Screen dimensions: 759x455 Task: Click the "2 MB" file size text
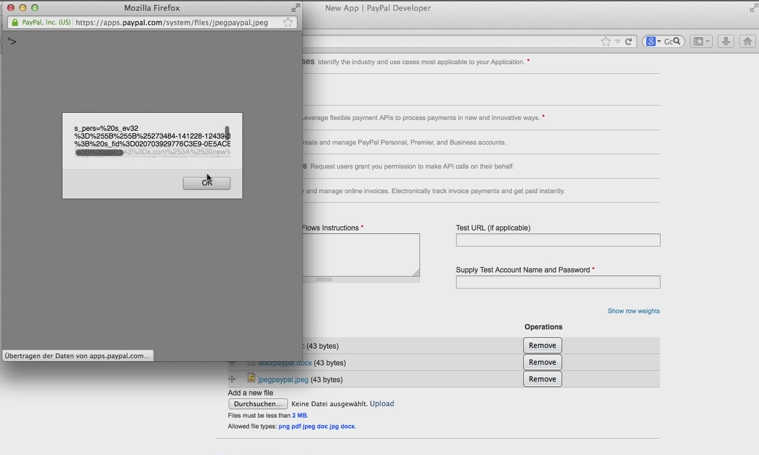click(x=299, y=415)
